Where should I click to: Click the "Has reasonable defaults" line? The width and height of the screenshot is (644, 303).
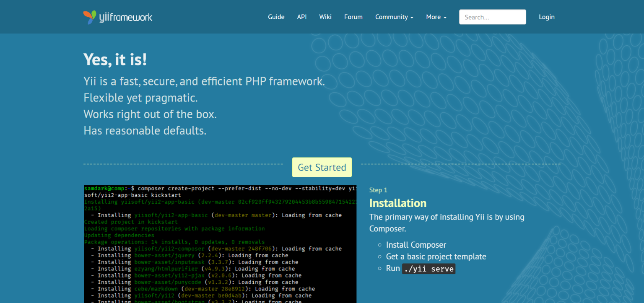(145, 131)
